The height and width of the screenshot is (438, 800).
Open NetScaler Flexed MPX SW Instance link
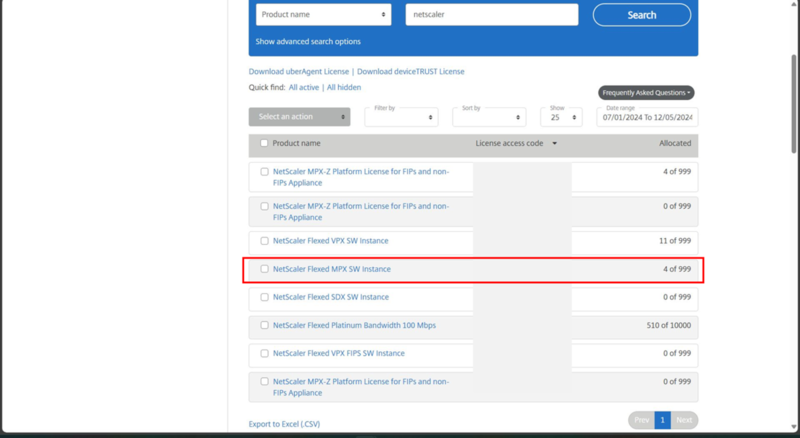pos(332,269)
